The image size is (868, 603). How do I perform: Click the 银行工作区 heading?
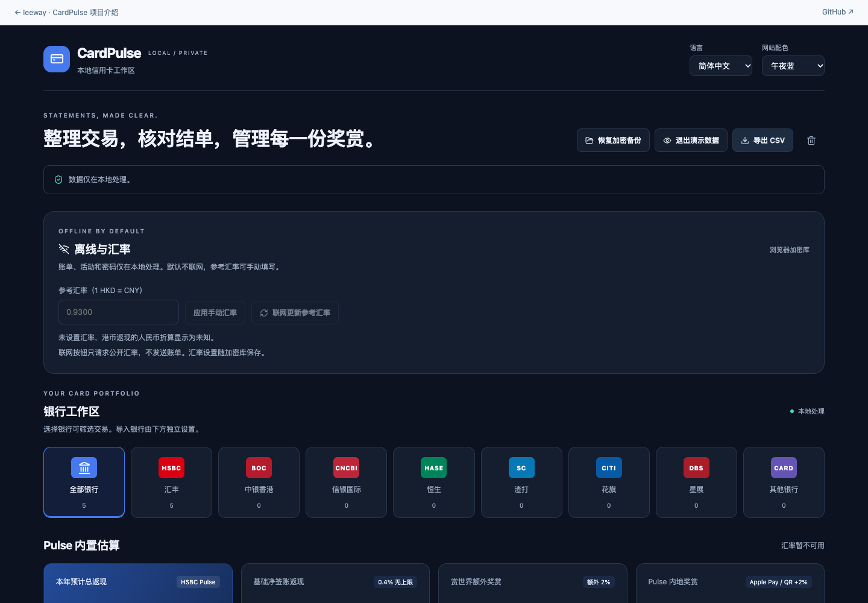click(x=72, y=411)
